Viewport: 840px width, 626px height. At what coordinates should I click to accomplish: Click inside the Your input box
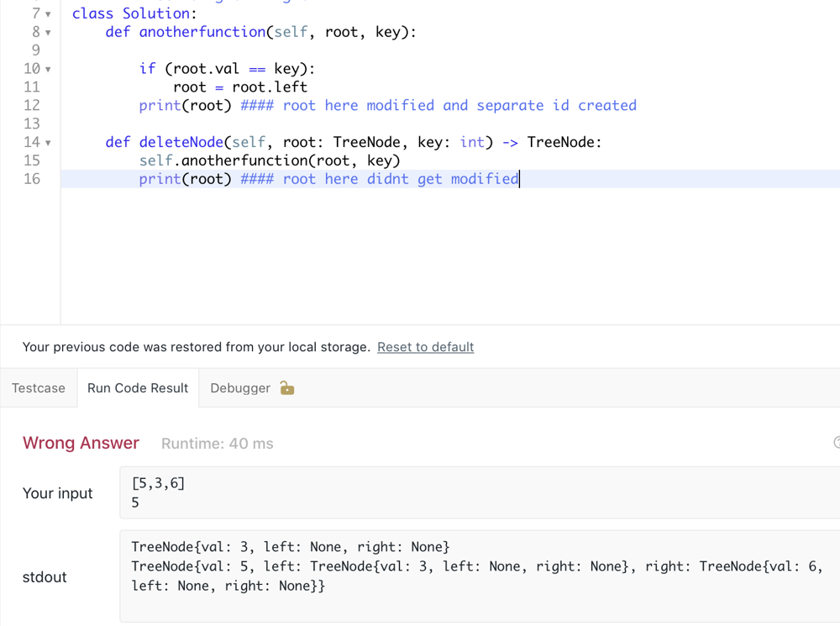(x=479, y=493)
